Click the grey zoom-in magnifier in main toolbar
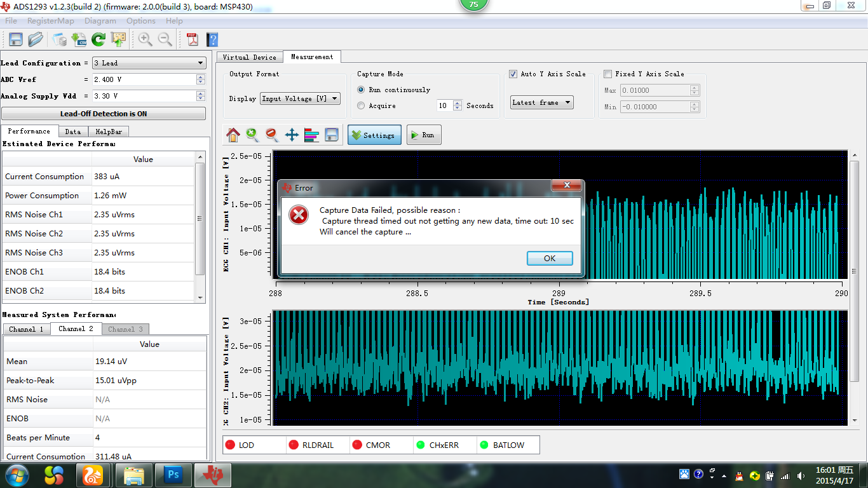This screenshot has height=488, width=868. pyautogui.click(x=146, y=39)
